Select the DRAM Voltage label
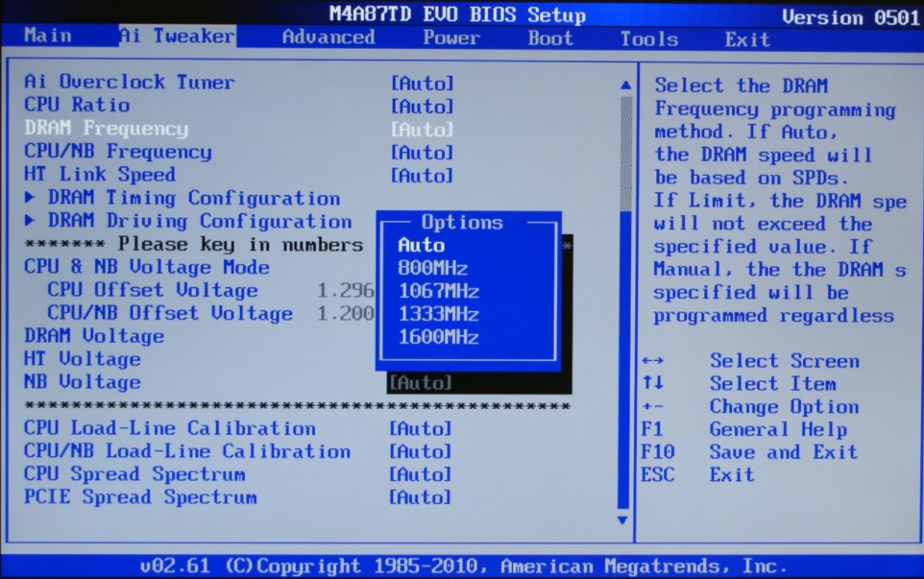This screenshot has width=924, height=579. [94, 336]
